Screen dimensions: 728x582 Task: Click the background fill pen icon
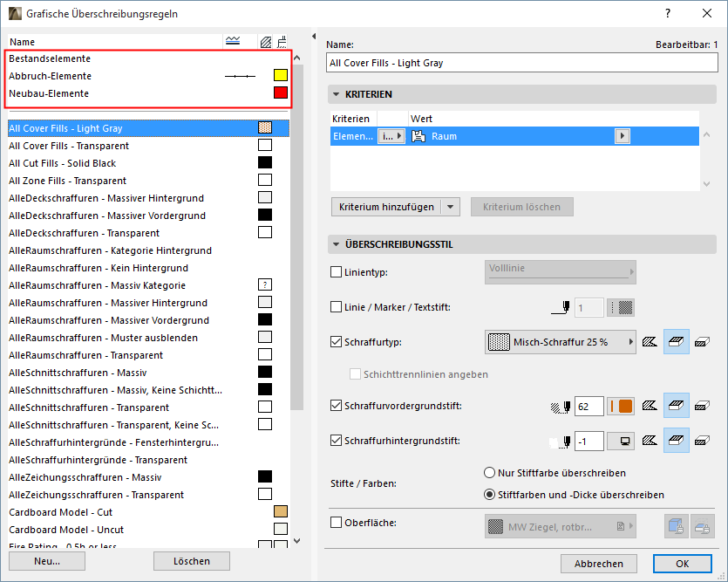(560, 442)
